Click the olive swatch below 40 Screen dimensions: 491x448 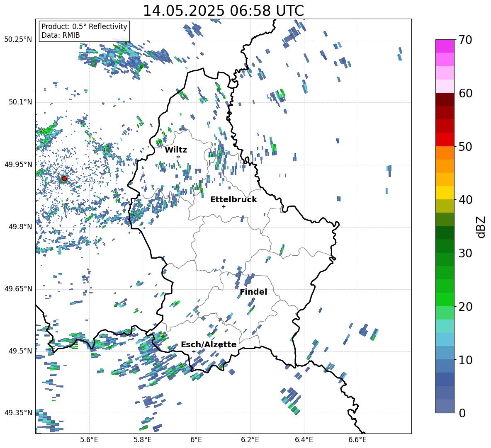(x=445, y=206)
